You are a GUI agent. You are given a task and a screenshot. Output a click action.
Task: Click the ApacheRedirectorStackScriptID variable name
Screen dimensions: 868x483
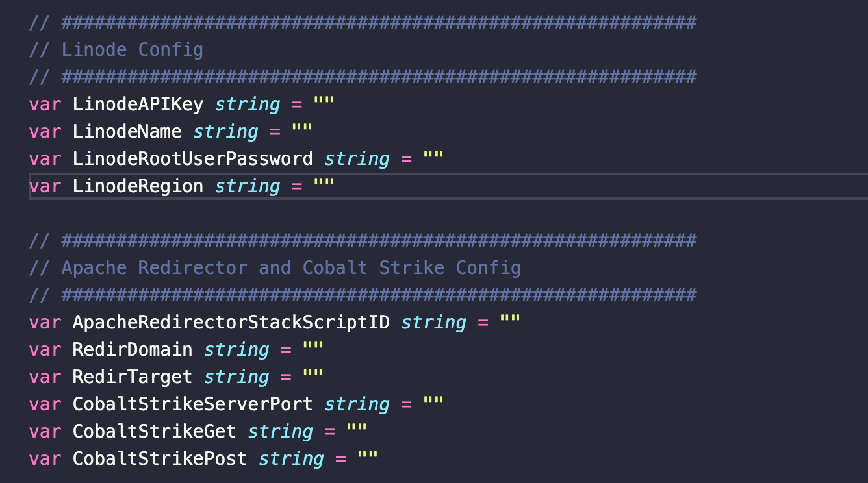pyautogui.click(x=231, y=323)
